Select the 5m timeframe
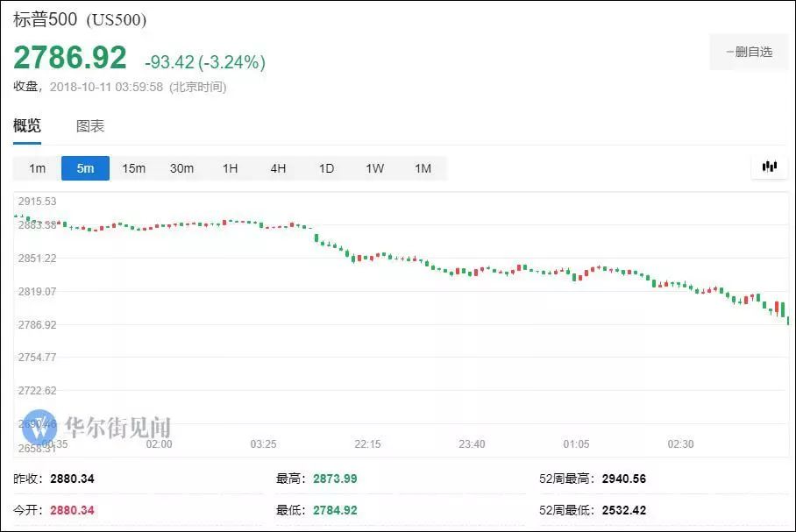Screen dimensions: 796x532 (x=85, y=167)
